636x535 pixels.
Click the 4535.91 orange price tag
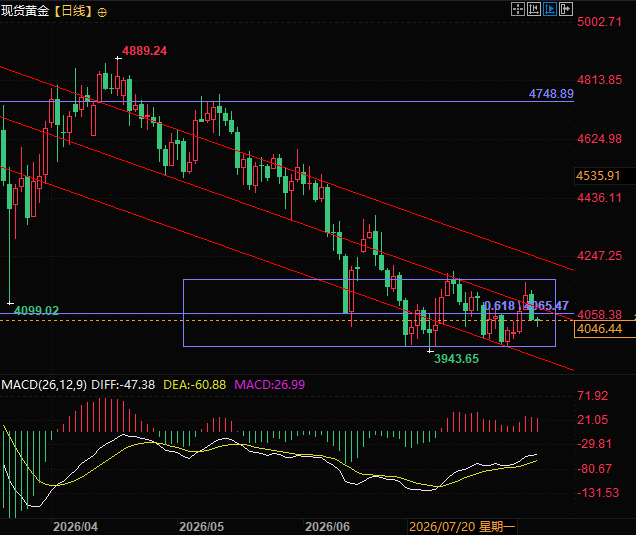pyautogui.click(x=598, y=176)
